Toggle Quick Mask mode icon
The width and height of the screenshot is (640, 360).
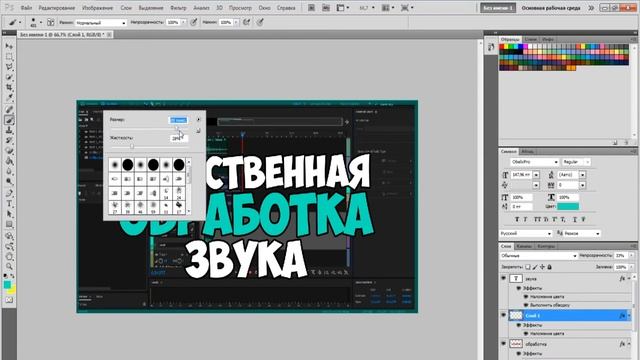click(x=9, y=300)
